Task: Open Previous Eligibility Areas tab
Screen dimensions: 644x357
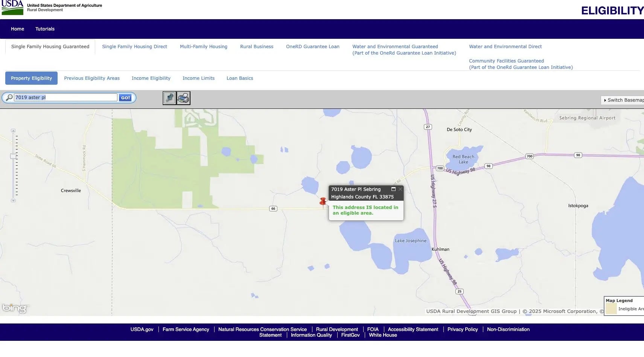Action: click(92, 78)
